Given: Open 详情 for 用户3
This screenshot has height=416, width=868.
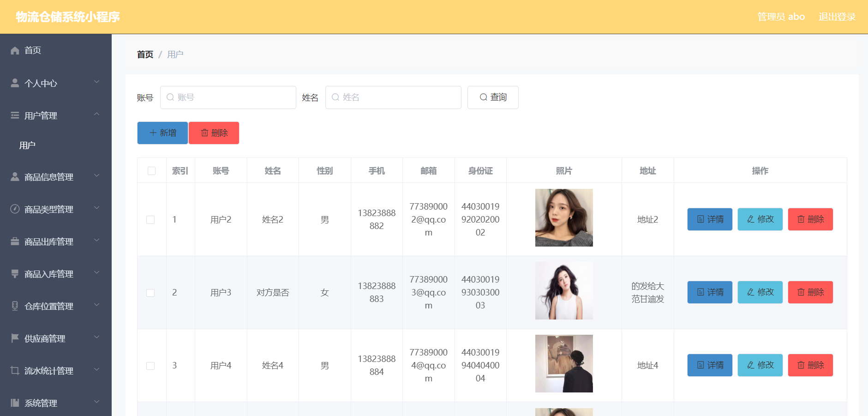Looking at the screenshot, I should click(710, 292).
